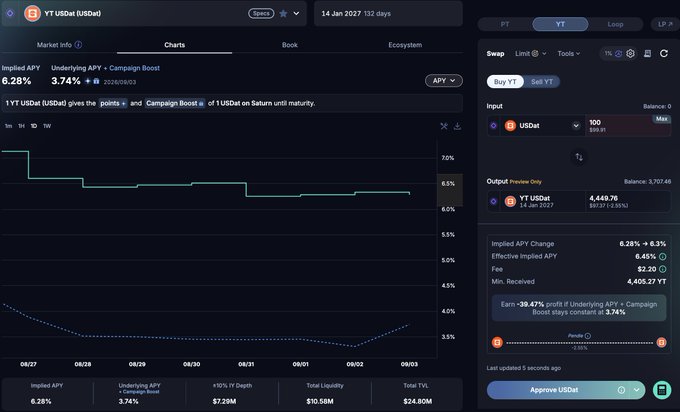Refresh the swap quote
This screenshot has height=412, width=680.
664,53
